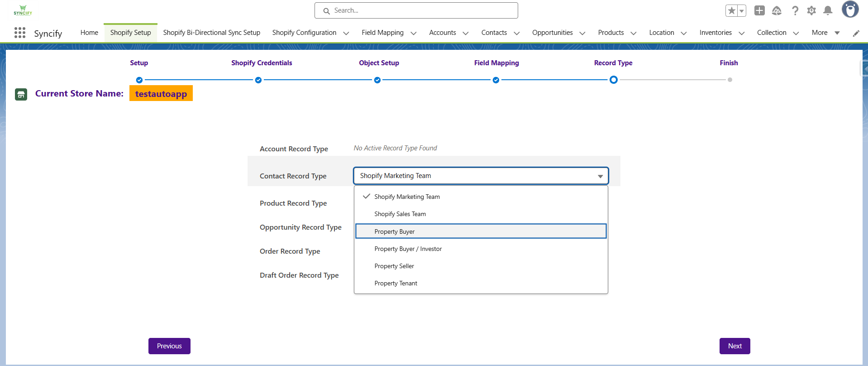Open favorites list dropdown arrow

(x=742, y=10)
